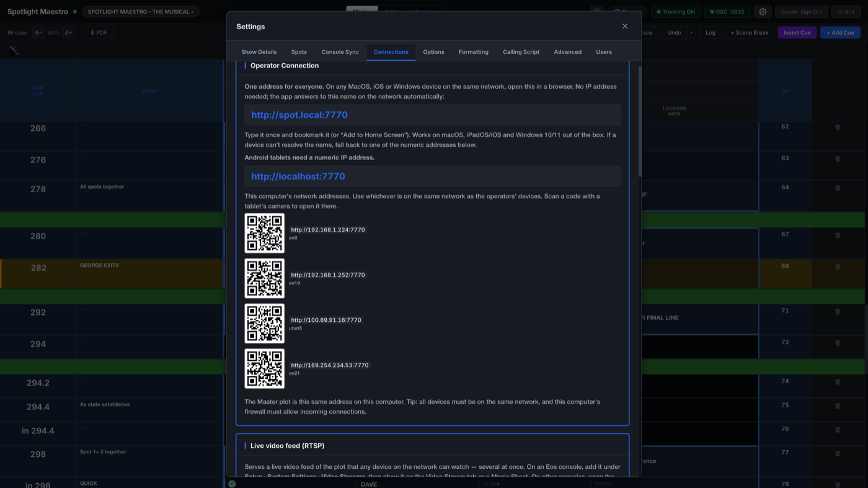Delete row 72 with the trash icon
Viewport: 868px width, 488px height.
click(x=837, y=343)
